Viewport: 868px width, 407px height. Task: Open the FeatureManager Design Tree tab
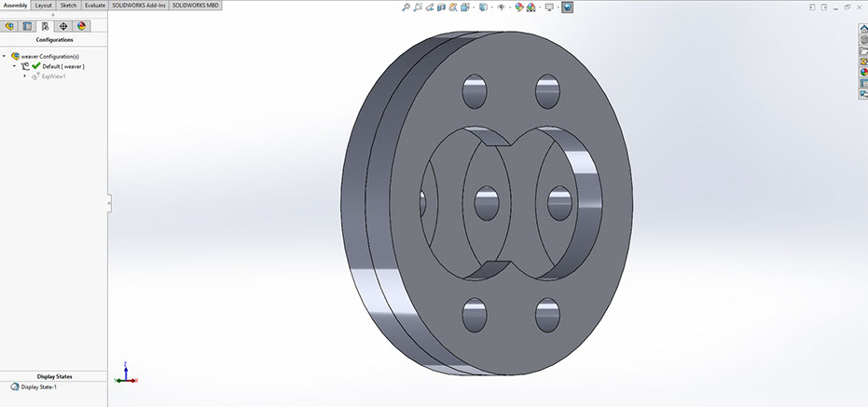[x=9, y=26]
